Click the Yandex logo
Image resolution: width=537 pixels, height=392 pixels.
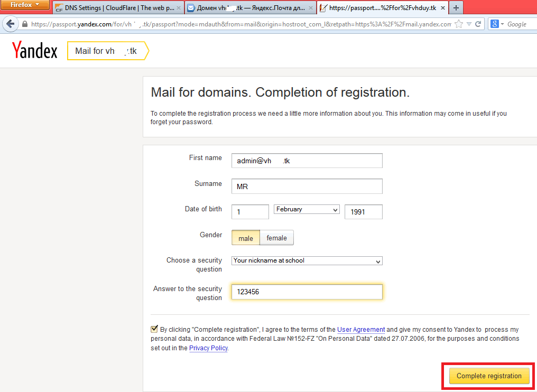(35, 51)
